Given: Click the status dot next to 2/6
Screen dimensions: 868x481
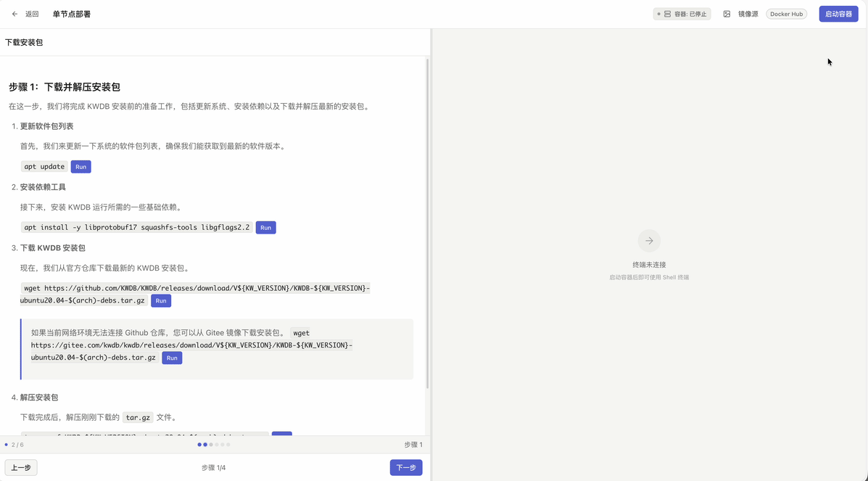Looking at the screenshot, I should click(x=7, y=444).
